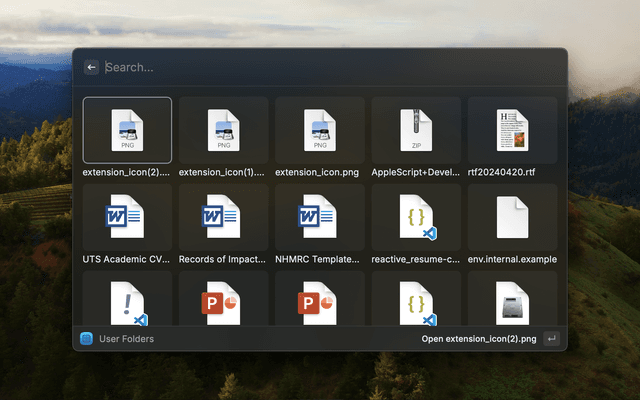The width and height of the screenshot is (640, 400).
Task: Click the User Folders extension icon
Action: (x=86, y=339)
